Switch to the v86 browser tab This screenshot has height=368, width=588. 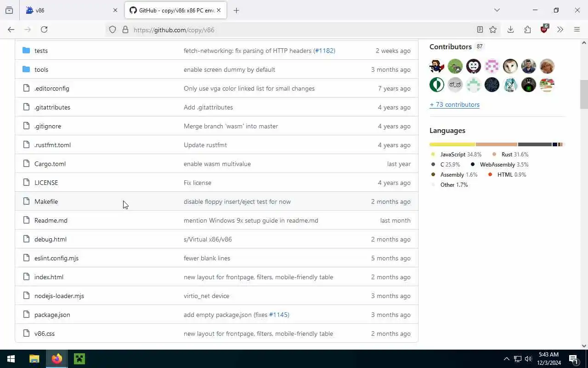coord(71,10)
